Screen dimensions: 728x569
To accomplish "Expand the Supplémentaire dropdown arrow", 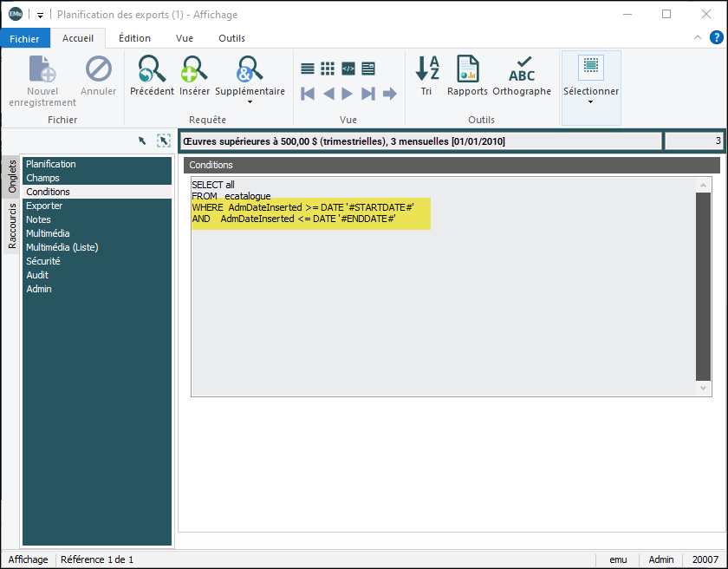I will (250, 102).
